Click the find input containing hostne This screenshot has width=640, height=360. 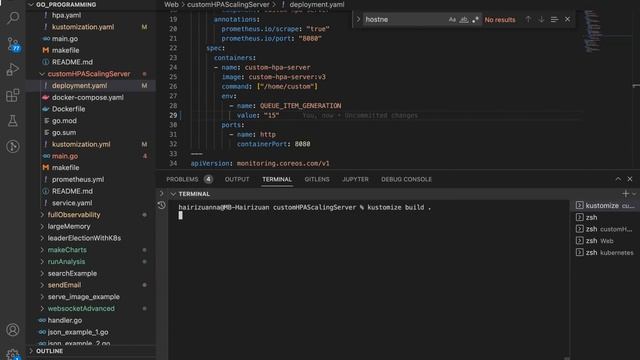(x=404, y=20)
